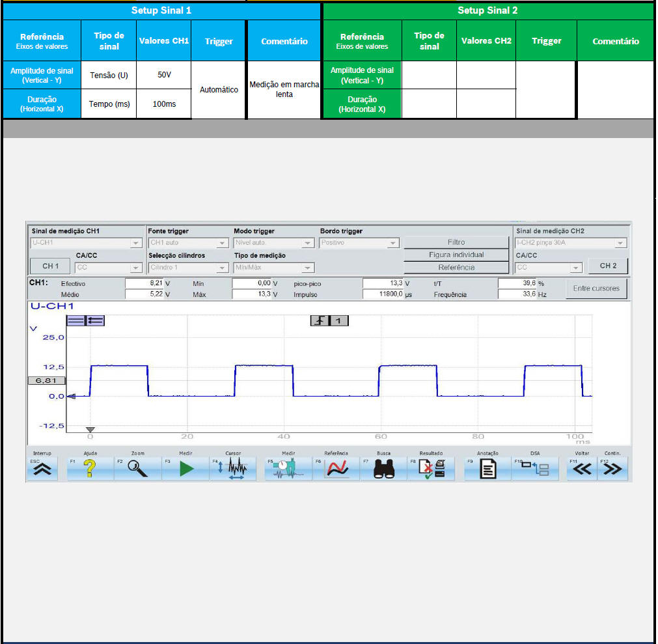Expand Sinal de medição CH2 dropdown
The width and height of the screenshot is (658, 644).
(x=621, y=243)
